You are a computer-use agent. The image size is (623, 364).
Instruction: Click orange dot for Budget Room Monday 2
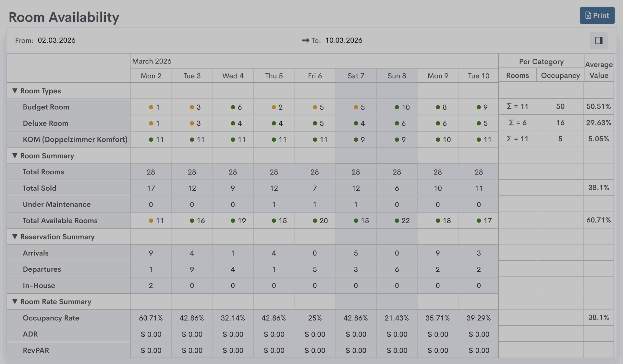[151, 107]
